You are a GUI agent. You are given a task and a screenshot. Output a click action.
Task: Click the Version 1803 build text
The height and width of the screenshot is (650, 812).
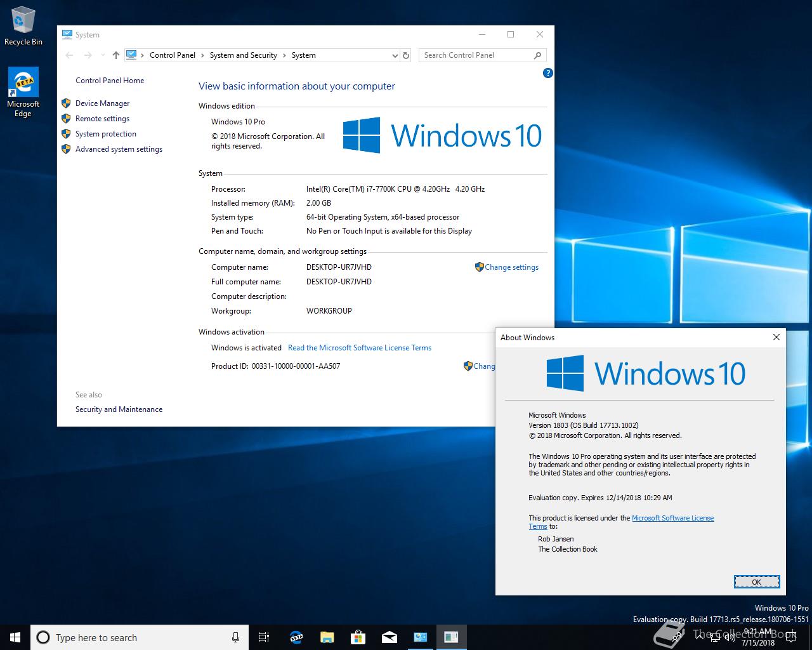coord(583,425)
